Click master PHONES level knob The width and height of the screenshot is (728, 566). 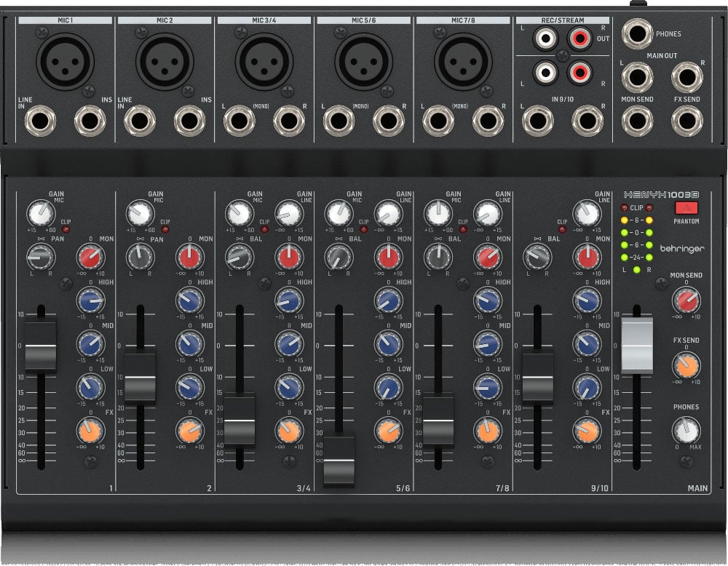coord(687,431)
